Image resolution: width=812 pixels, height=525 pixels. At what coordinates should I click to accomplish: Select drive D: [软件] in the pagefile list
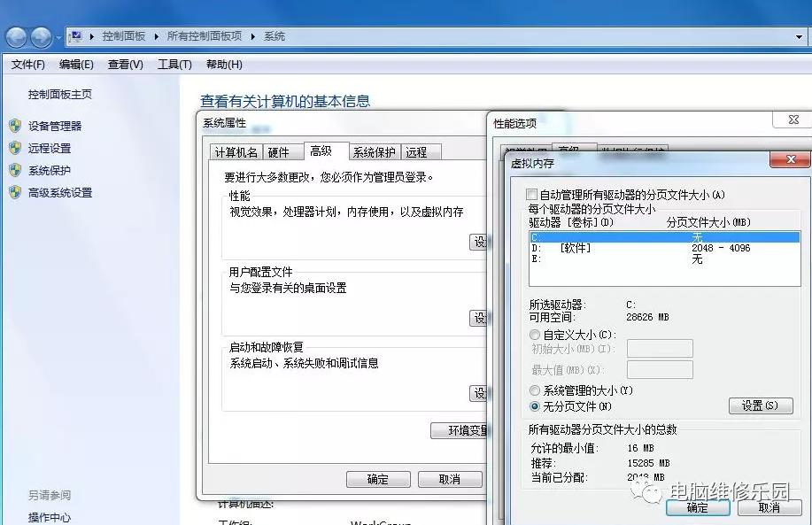click(x=620, y=249)
